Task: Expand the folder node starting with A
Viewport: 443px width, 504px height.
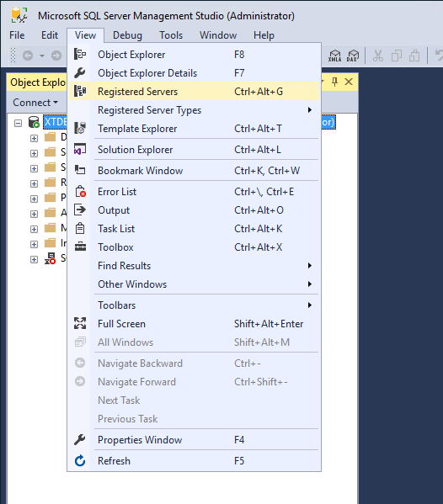Action: [34, 214]
